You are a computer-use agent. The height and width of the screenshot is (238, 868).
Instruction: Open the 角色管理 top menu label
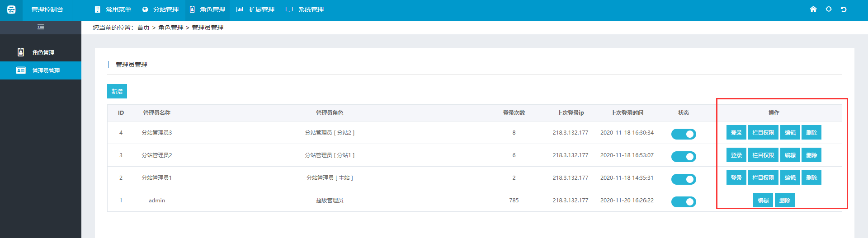pos(212,9)
